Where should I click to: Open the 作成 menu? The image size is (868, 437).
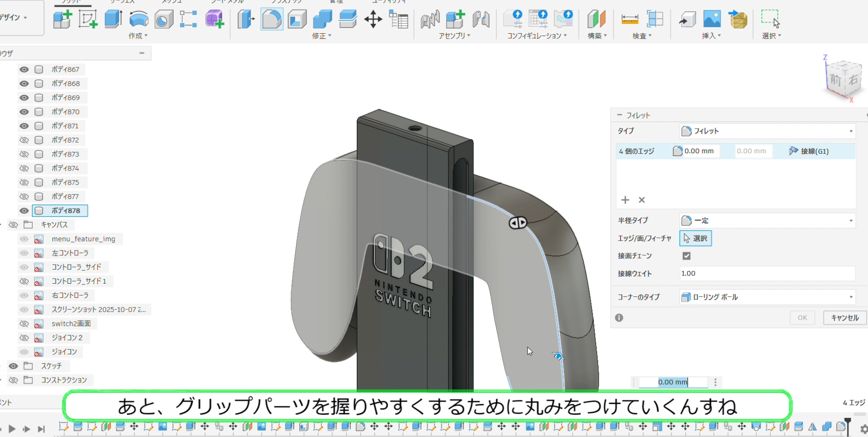[x=138, y=36]
